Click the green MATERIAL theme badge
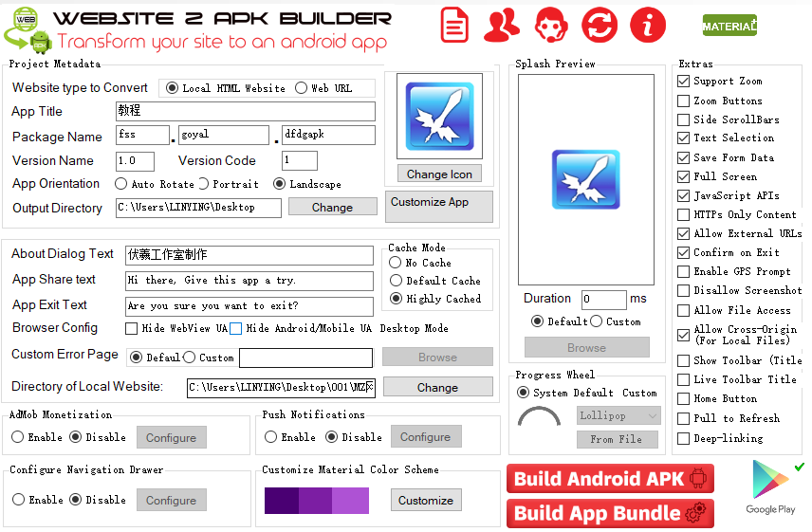This screenshot has height=532, width=812. coord(729,26)
